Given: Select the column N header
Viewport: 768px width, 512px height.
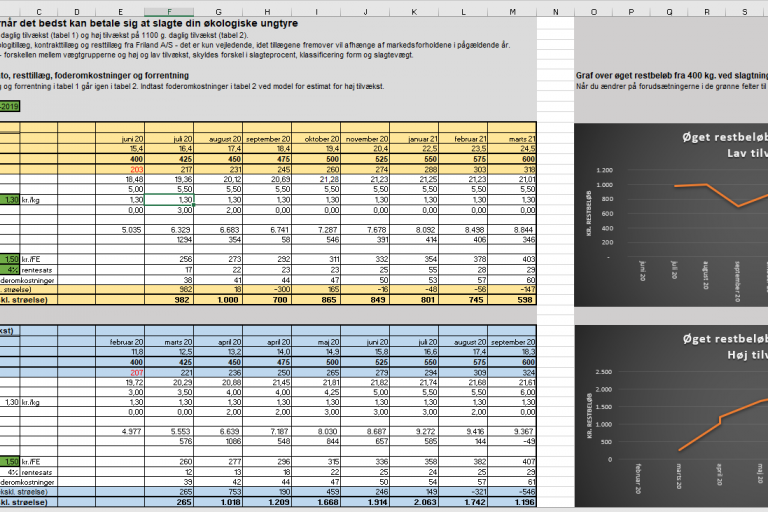Looking at the screenshot, I should (x=555, y=11).
